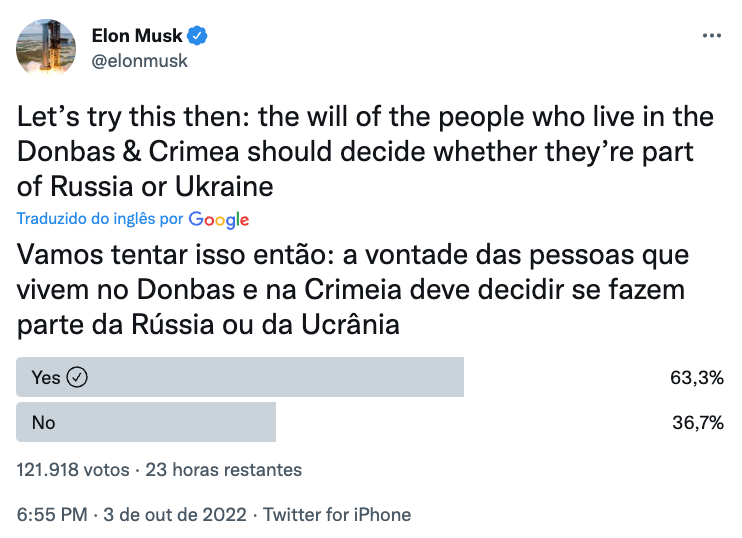
Task: Click the 121.918 votos vote count
Action: 73,470
